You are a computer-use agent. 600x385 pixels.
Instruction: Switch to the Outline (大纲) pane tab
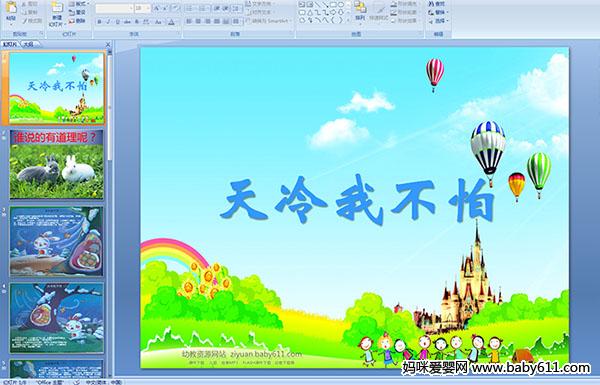tap(28, 44)
